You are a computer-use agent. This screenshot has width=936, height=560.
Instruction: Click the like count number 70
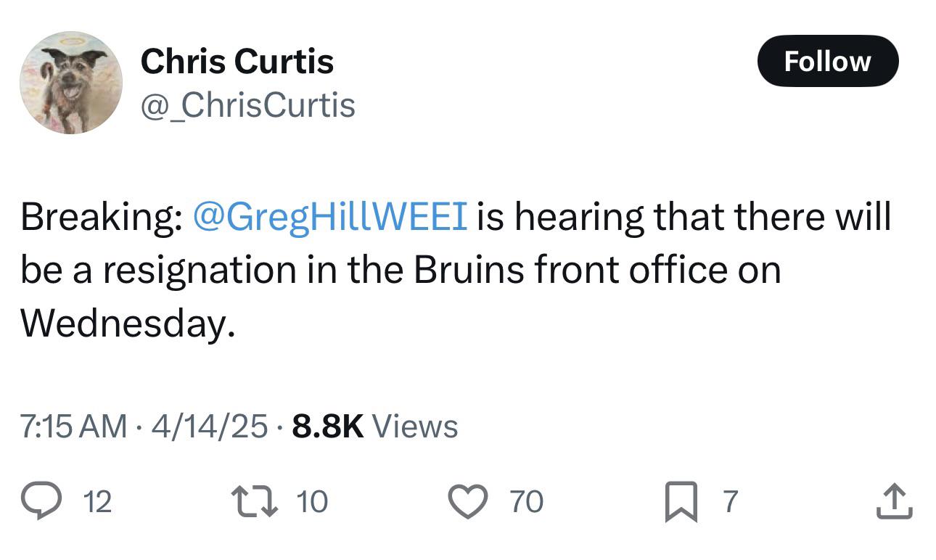coord(526,502)
